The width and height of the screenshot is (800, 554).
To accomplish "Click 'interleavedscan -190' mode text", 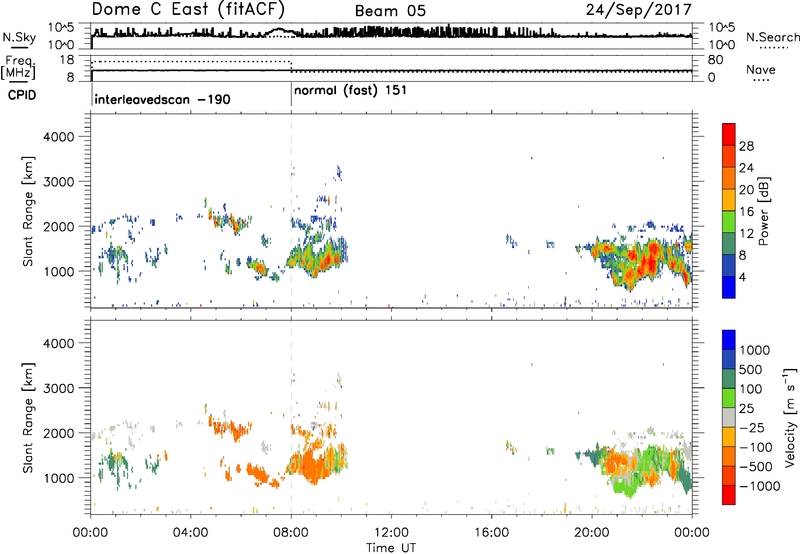I will 162,99.
